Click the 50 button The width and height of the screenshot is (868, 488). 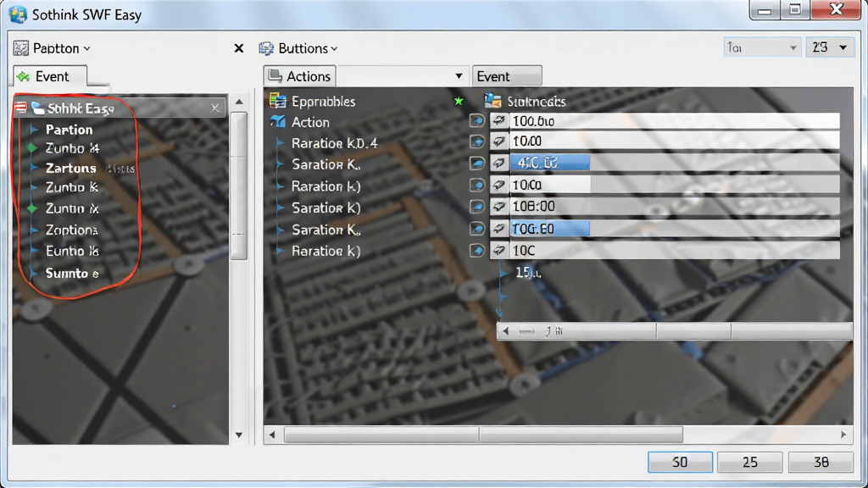[x=680, y=462]
